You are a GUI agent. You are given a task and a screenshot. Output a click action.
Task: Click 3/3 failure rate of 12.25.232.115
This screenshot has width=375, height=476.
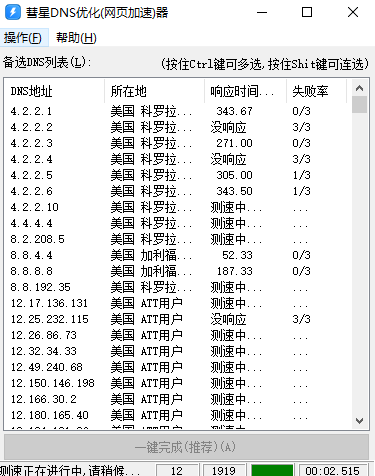(x=301, y=319)
